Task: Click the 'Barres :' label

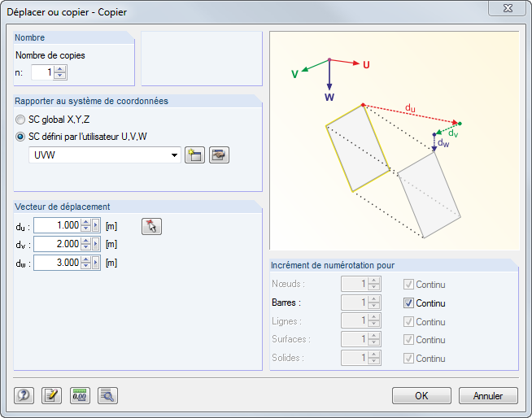Action: pos(286,303)
